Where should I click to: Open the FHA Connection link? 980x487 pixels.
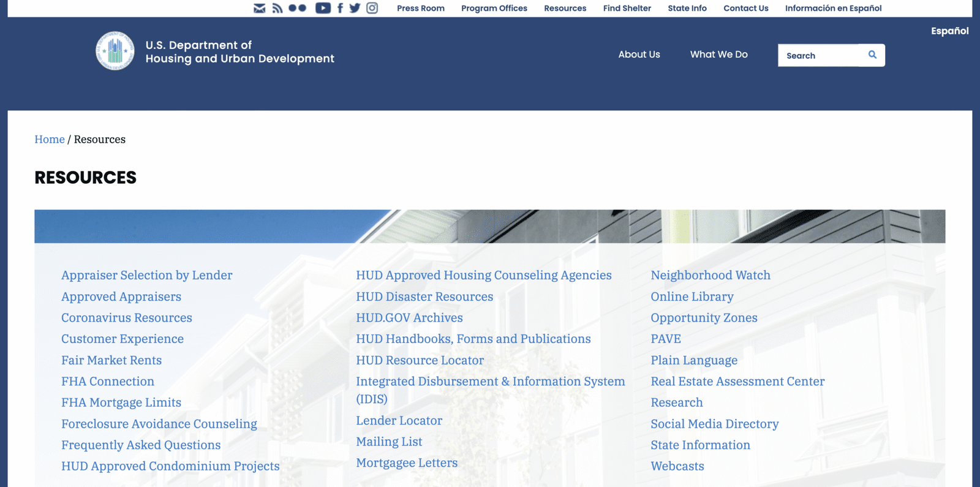pos(108,381)
